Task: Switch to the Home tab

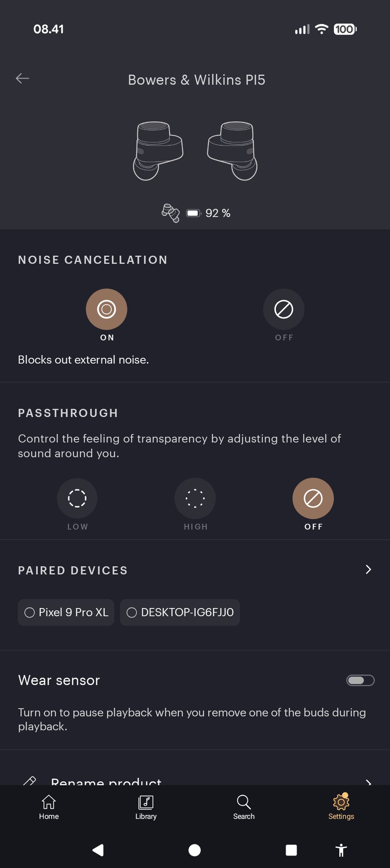Action: tap(49, 807)
